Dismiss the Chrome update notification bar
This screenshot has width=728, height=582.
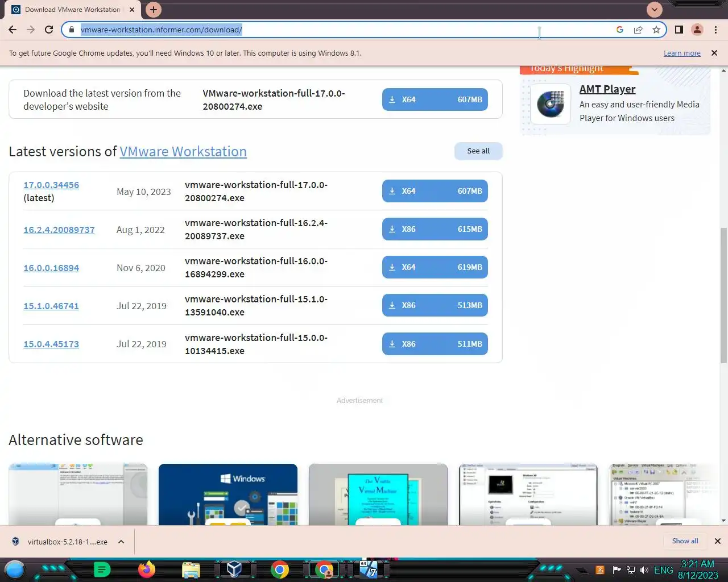click(x=714, y=53)
